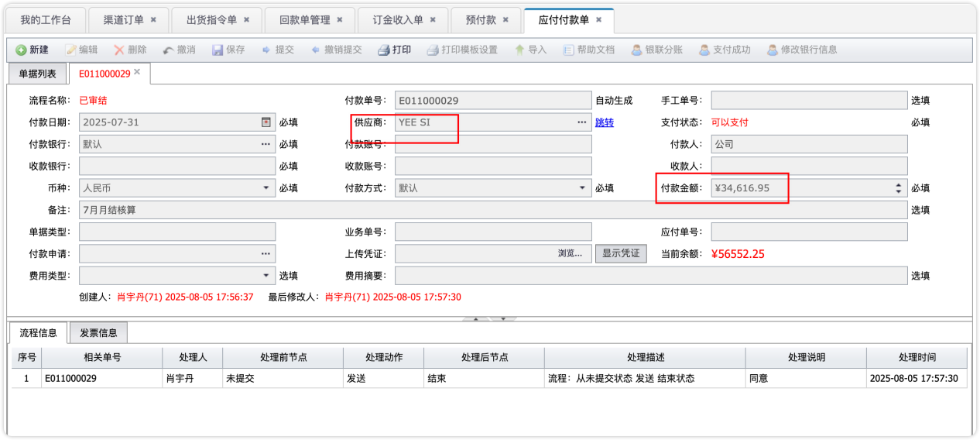Click the 支付成功 toolbar button
The image size is (980, 440).
(725, 50)
